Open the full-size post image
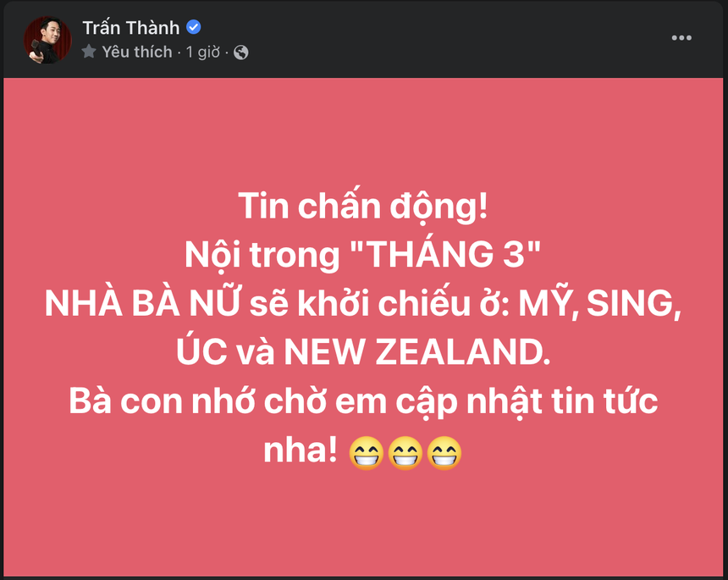 364,322
